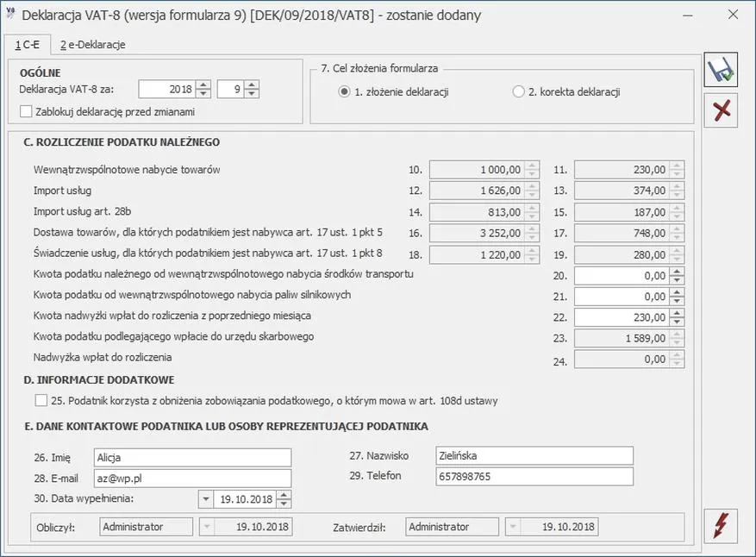Switch to the 1 C-E tab
Image resolution: width=756 pixels, height=557 pixels.
[28, 45]
